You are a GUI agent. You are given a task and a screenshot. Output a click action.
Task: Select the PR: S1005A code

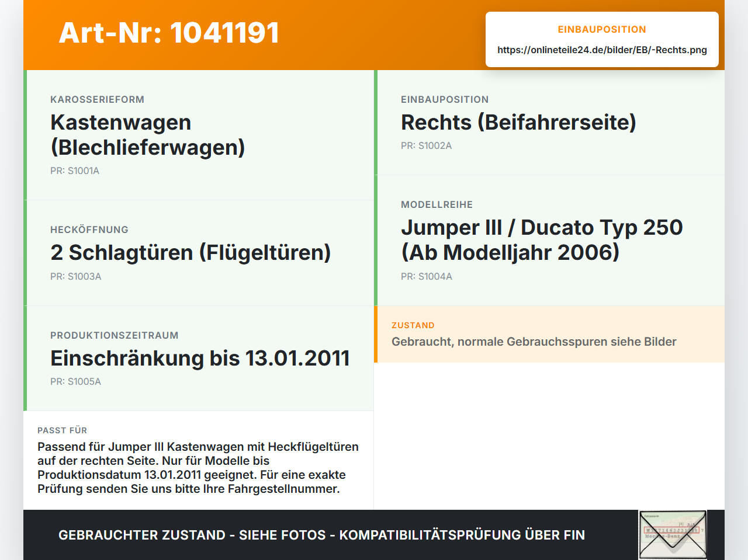75,382
